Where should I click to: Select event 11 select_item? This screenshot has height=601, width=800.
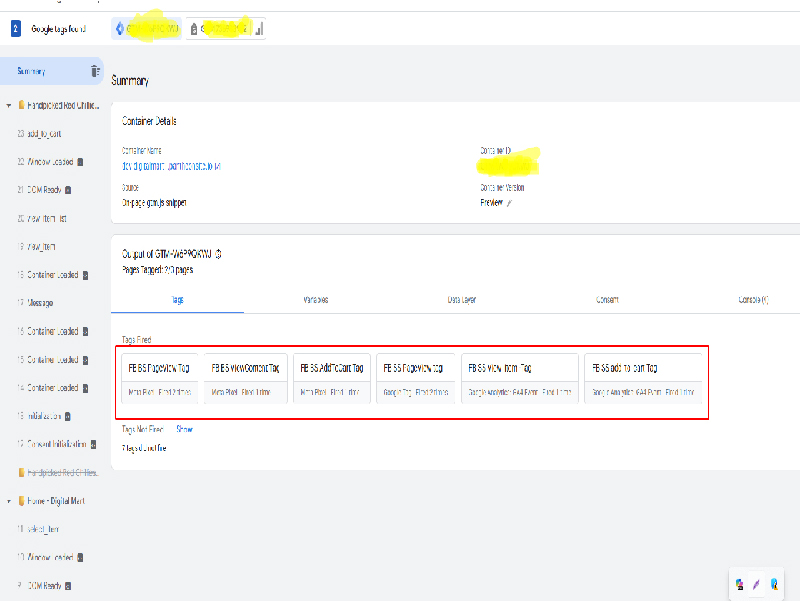[x=38, y=529]
